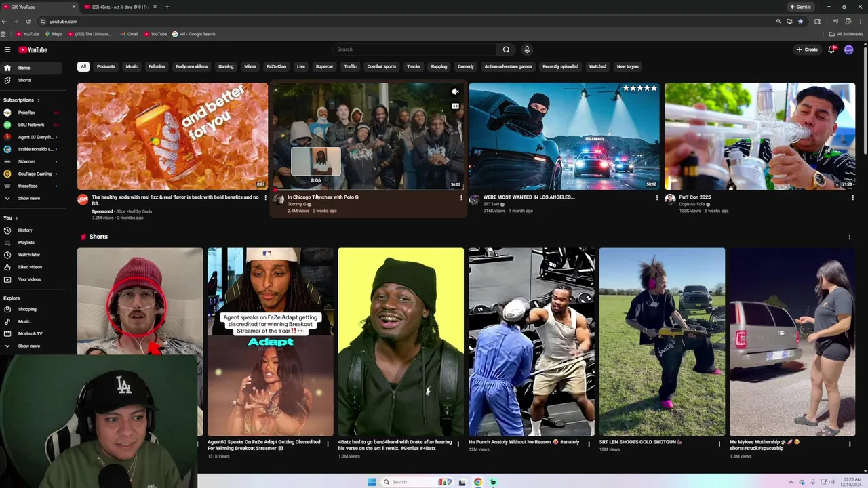
Task: Bookmark this page with star icon
Action: click(800, 21)
